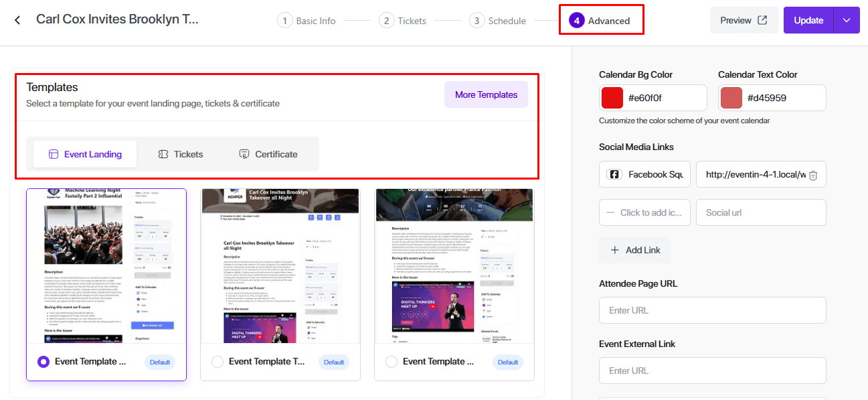Click the Update button
This screenshot has height=400, width=868.
(808, 20)
